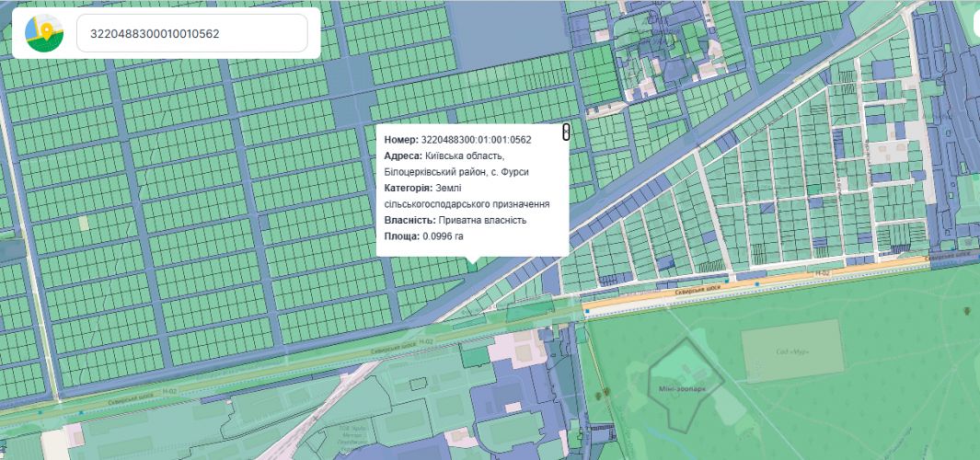Click the tree icons near park's left edge
Image resolution: width=980 pixels, height=460 pixels.
pyautogui.click(x=604, y=393)
